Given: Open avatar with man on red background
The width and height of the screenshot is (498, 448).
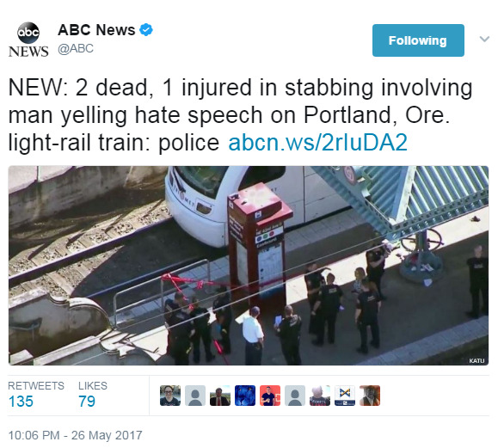Looking at the screenshot, I should (270, 396).
